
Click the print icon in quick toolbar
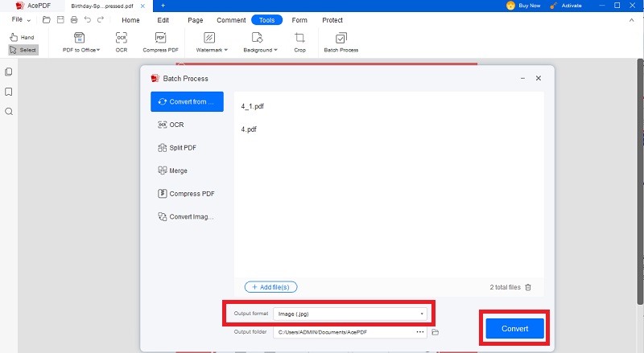click(x=74, y=20)
